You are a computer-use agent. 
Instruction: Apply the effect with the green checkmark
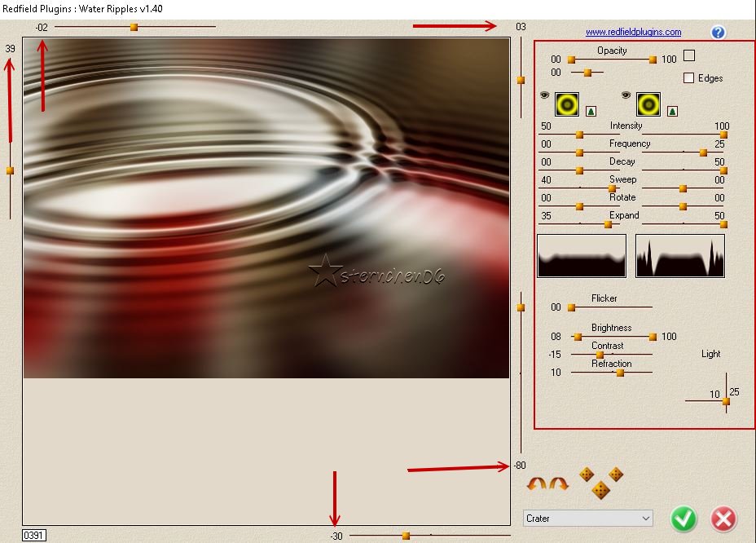click(683, 519)
